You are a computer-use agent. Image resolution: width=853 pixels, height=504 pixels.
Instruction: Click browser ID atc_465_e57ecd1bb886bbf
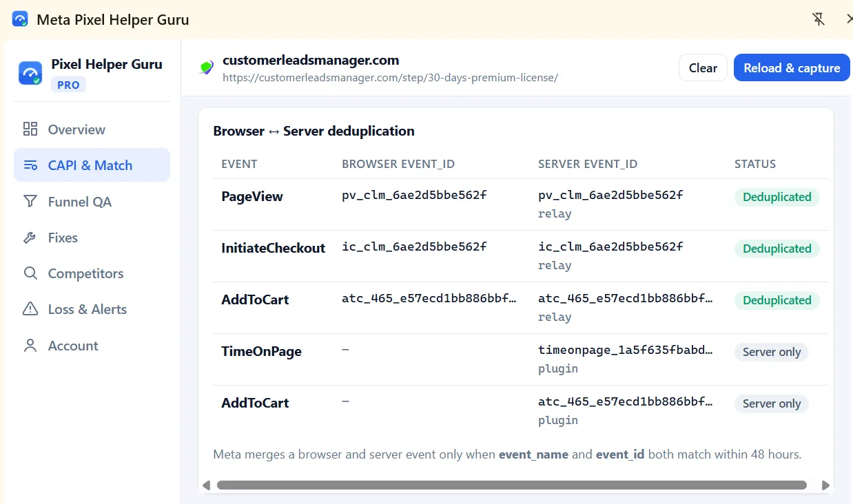[429, 298]
